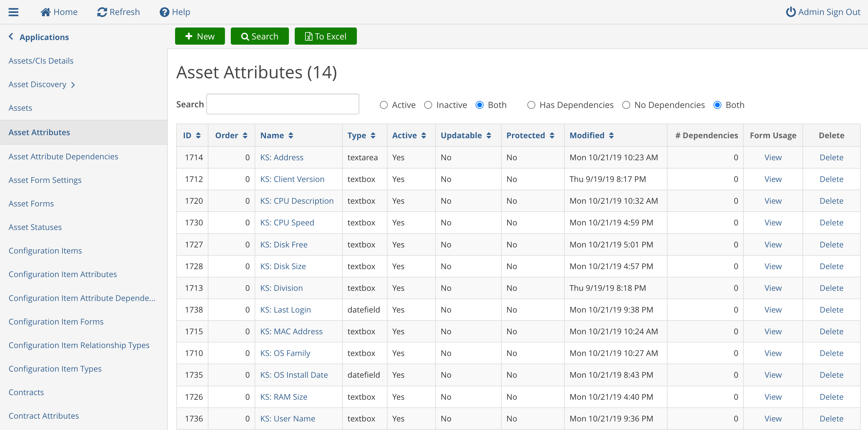Select the Active radio button filter
Viewport: 868px width, 430px height.
(x=383, y=105)
